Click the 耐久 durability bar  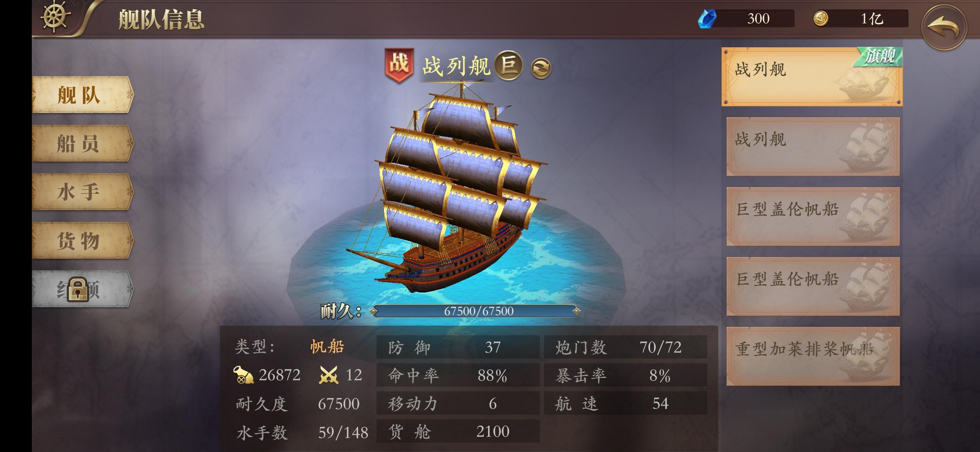(x=475, y=311)
